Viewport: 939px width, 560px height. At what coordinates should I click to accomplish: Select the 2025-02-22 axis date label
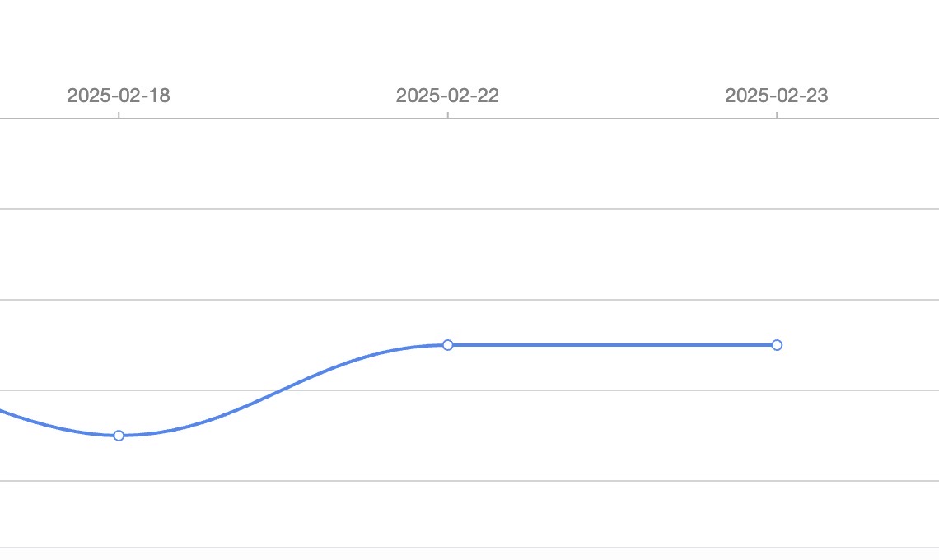(447, 96)
